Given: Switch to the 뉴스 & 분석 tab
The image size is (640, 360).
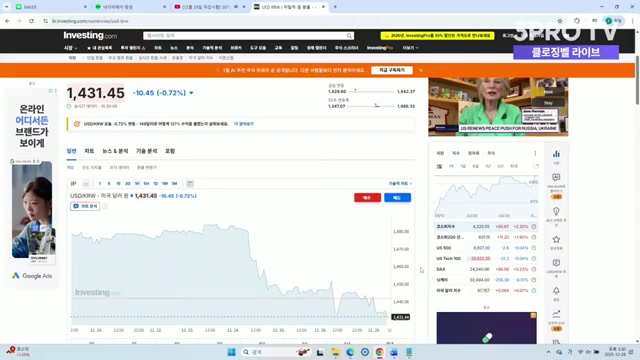Looking at the screenshot, I should [115, 151].
